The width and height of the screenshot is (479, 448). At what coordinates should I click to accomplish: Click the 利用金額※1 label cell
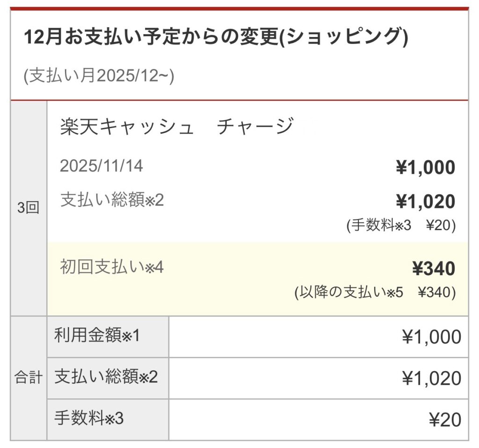[97, 336]
